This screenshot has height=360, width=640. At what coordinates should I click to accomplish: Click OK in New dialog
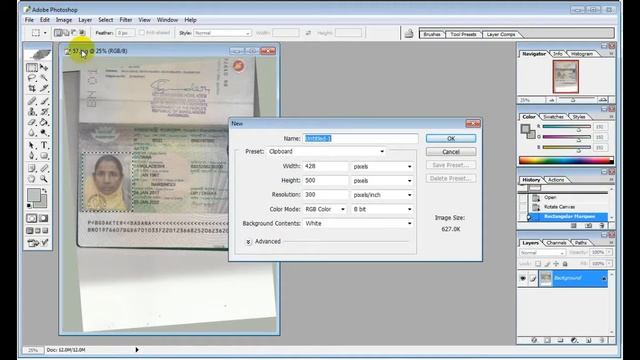451,138
